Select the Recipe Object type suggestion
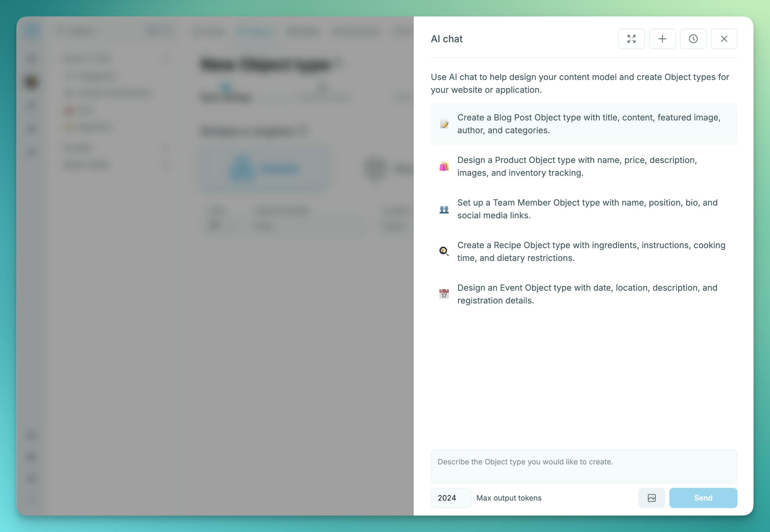 pos(591,252)
